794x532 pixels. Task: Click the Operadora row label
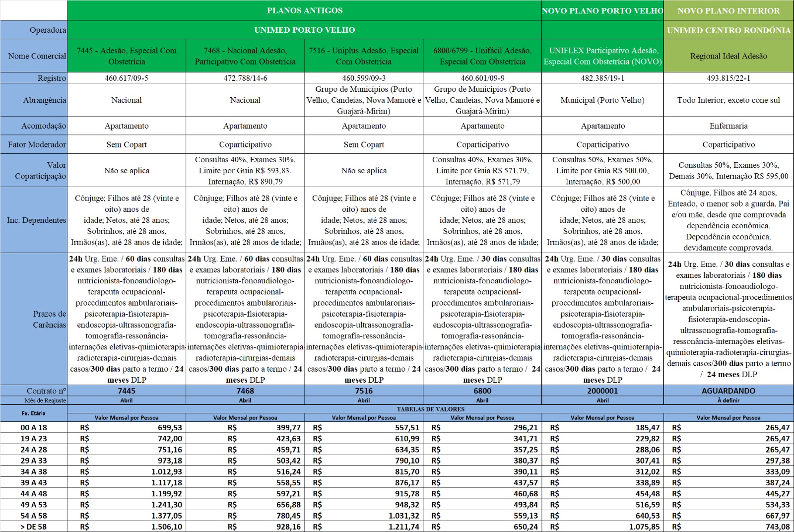(x=34, y=30)
